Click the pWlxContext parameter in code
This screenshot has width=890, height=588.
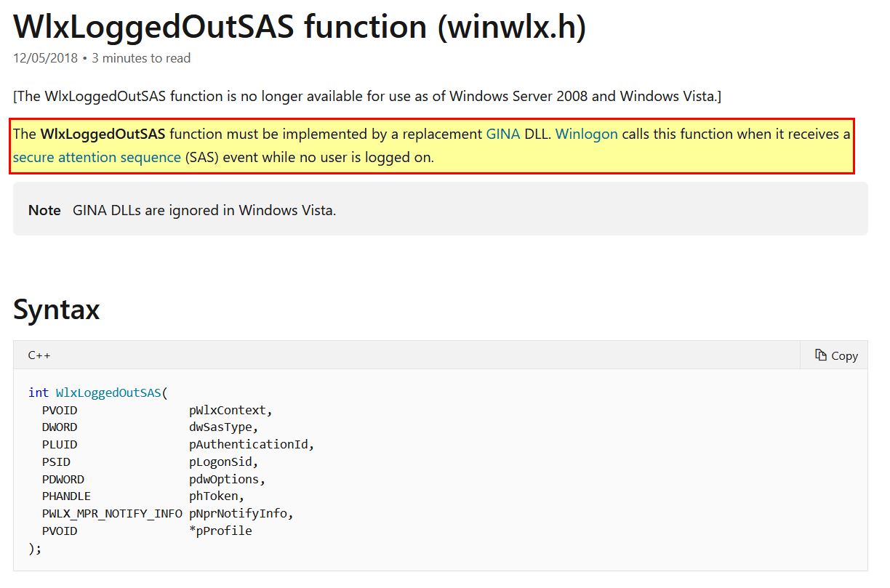(228, 410)
